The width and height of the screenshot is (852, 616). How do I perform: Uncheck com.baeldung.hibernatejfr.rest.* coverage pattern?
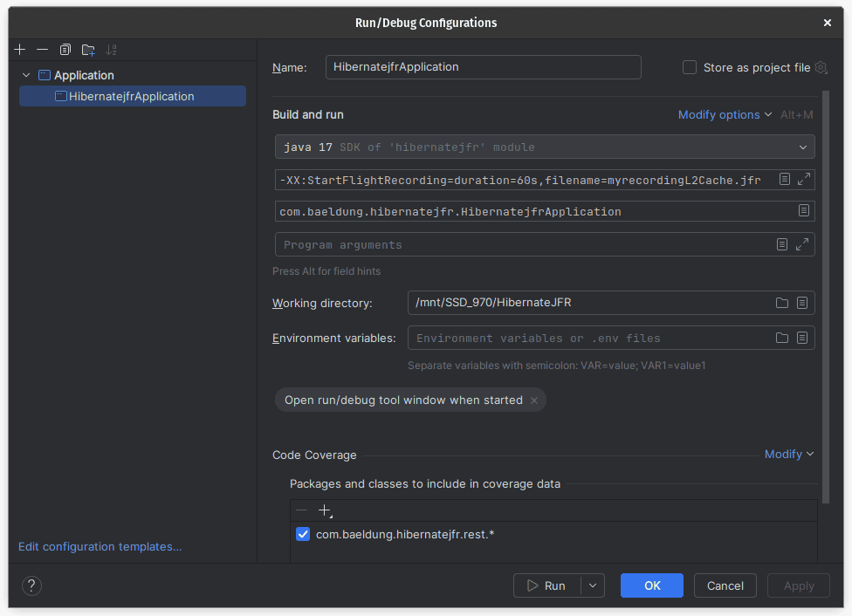tap(303, 534)
